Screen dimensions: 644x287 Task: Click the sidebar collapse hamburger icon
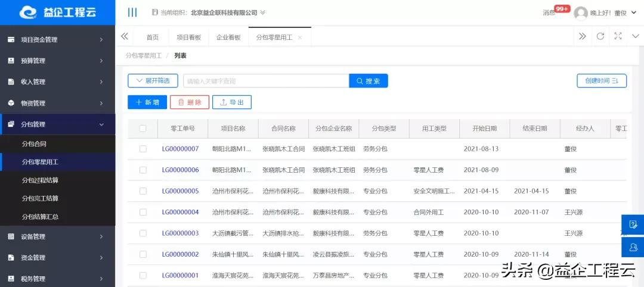pos(132,13)
